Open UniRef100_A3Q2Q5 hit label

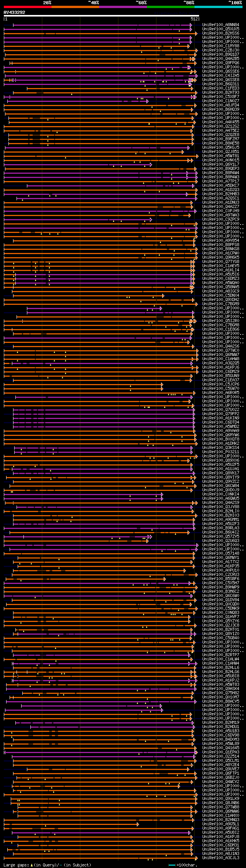click(x=221, y=363)
